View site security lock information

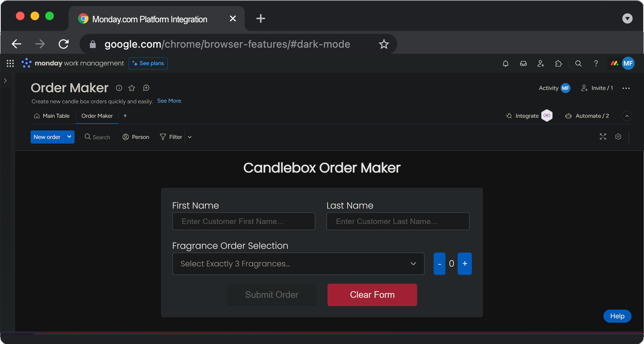93,44
